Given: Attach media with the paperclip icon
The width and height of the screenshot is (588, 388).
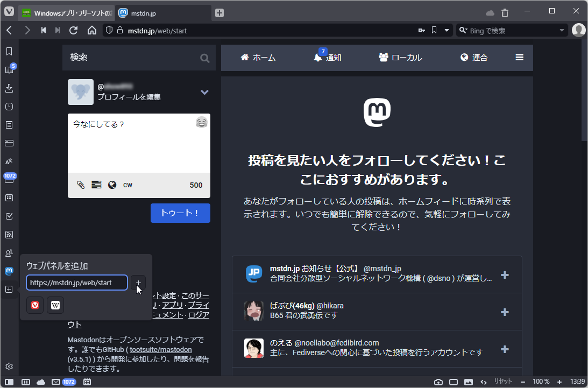Looking at the screenshot, I should [x=81, y=185].
